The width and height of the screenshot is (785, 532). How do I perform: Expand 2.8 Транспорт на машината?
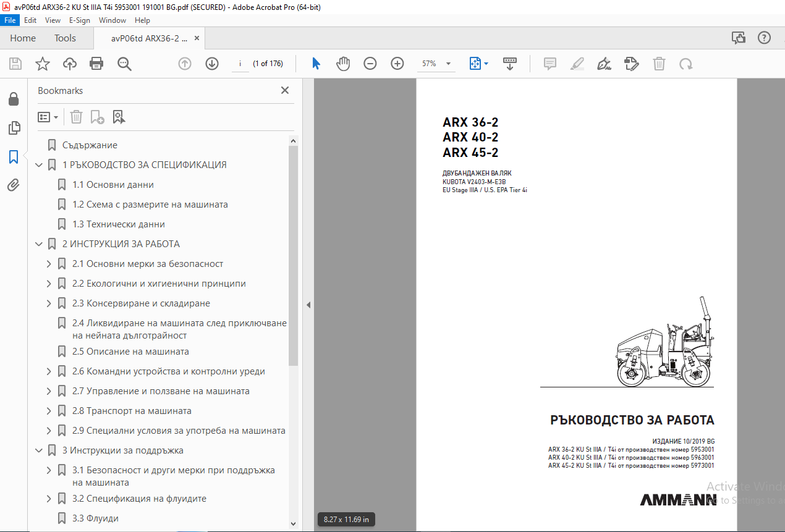[49, 411]
